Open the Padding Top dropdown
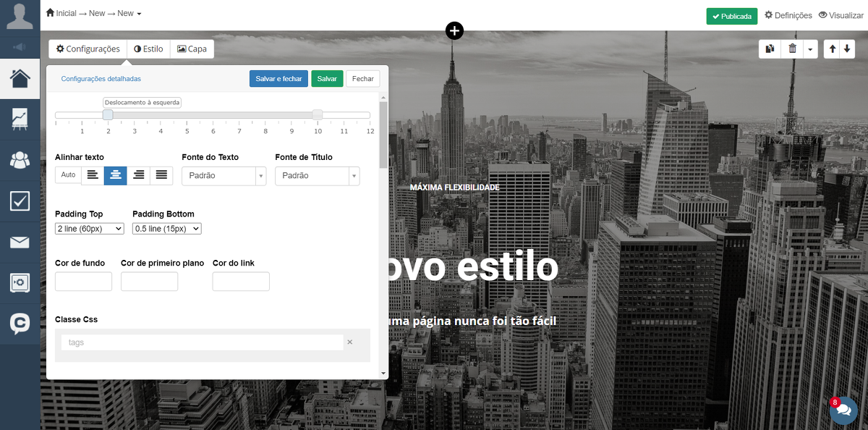Viewport: 868px width, 430px height. 90,229
